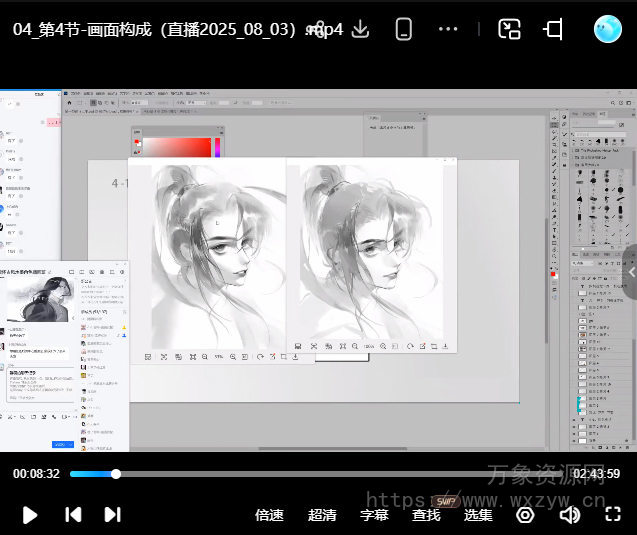Open the 选集 episode list
Viewport: 637px width, 535px height.
point(478,515)
